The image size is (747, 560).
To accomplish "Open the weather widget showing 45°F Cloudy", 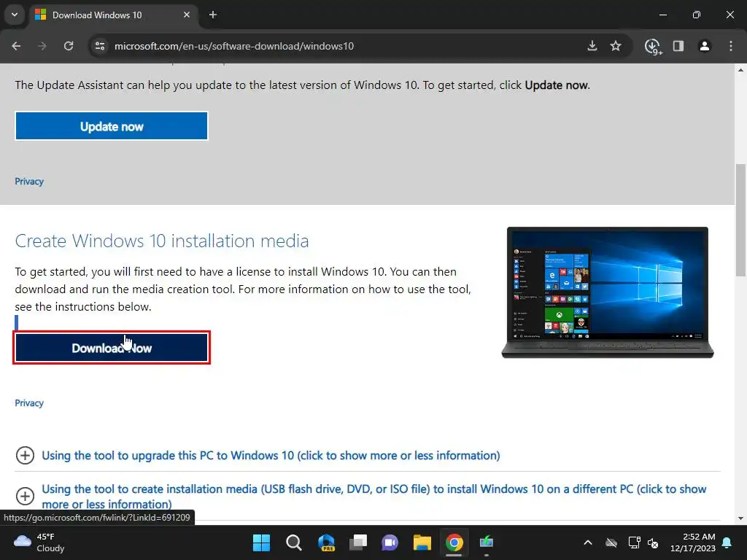I will pyautogui.click(x=39, y=542).
